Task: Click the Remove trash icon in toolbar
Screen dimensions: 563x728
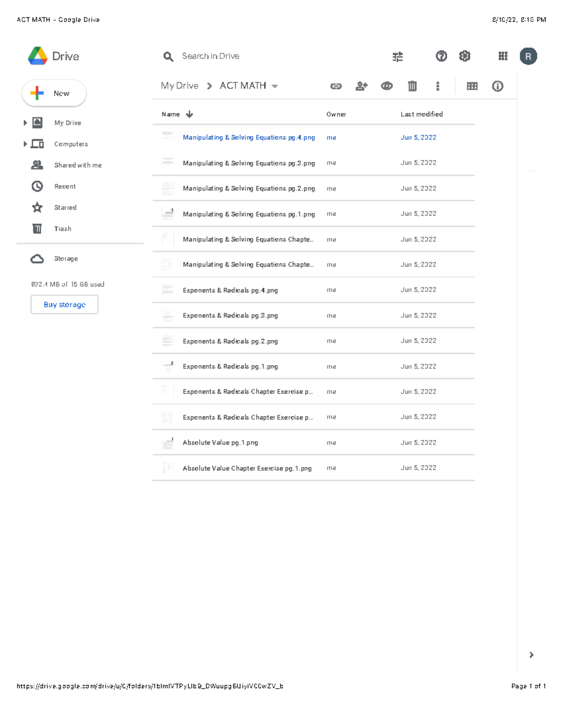Action: tap(412, 86)
